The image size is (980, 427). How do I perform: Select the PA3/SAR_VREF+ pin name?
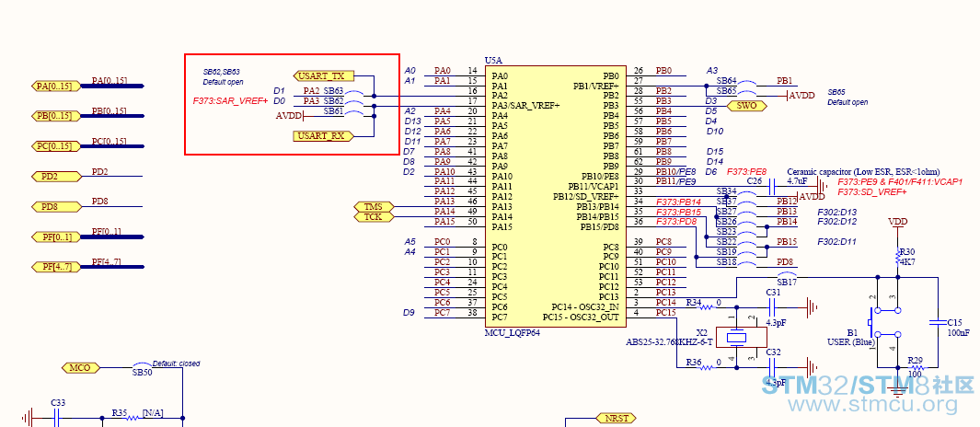[x=525, y=106]
